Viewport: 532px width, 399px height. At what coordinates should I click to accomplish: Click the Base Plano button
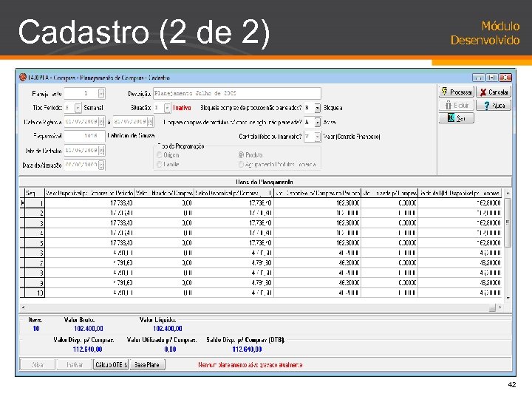point(147,364)
